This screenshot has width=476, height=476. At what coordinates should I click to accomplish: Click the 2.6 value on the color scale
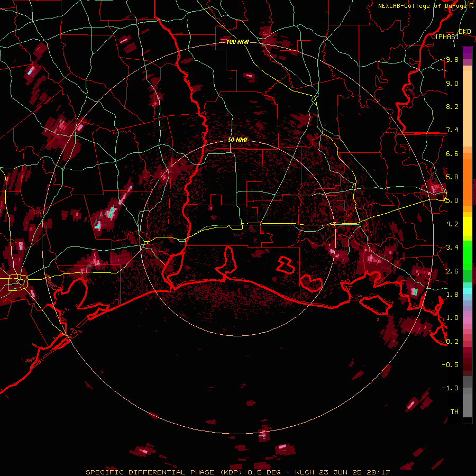[452, 271]
